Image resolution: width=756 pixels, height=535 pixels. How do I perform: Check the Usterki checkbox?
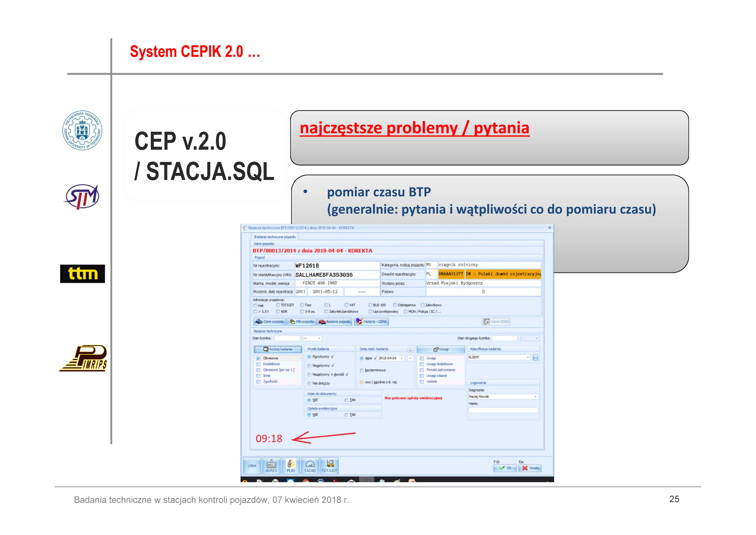tap(421, 382)
